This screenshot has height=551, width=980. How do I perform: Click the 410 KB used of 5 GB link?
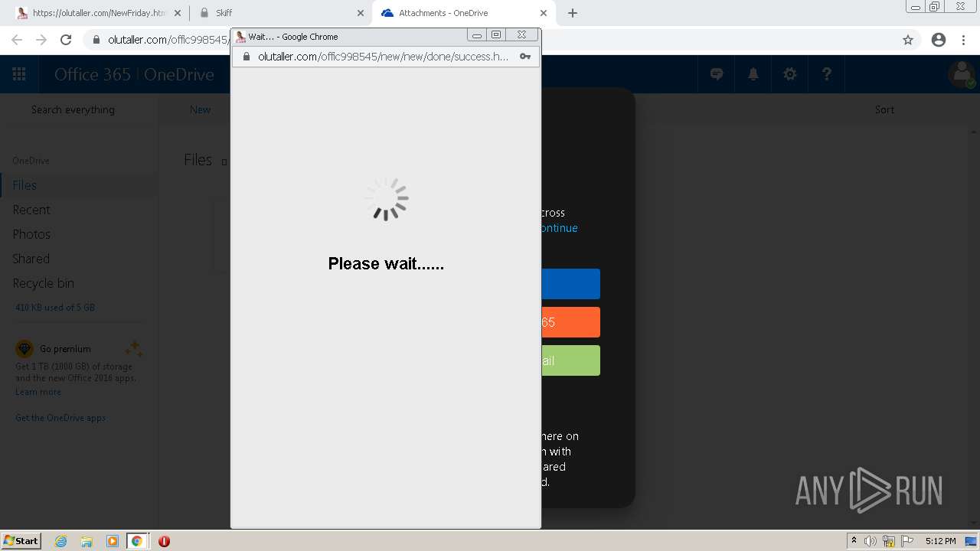tap(55, 308)
